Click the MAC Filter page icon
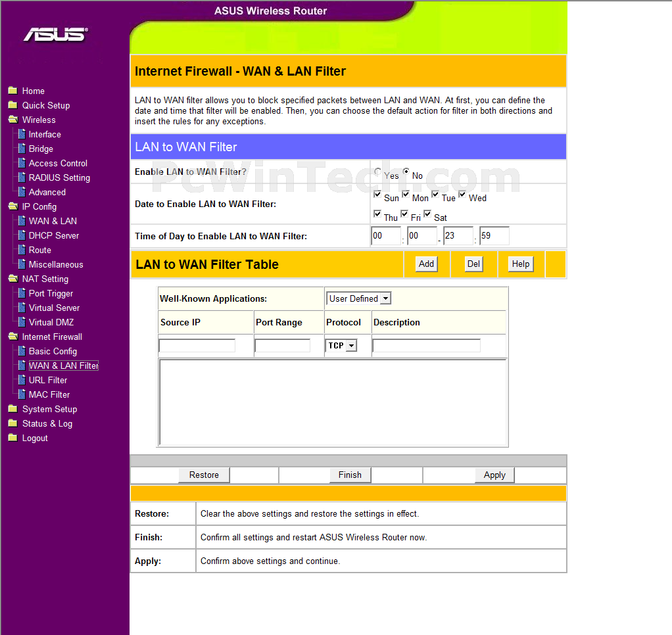The image size is (672, 635). (22, 394)
